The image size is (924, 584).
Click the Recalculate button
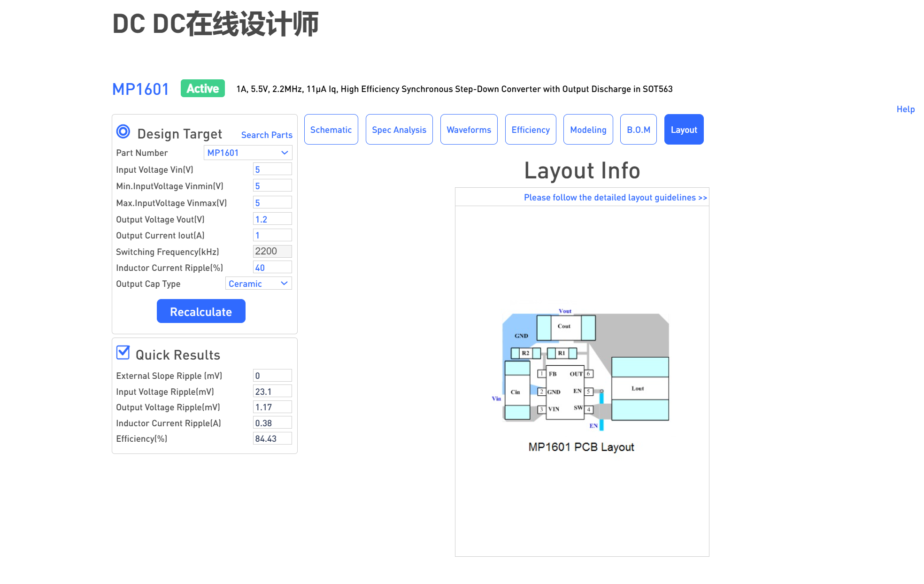point(201,311)
